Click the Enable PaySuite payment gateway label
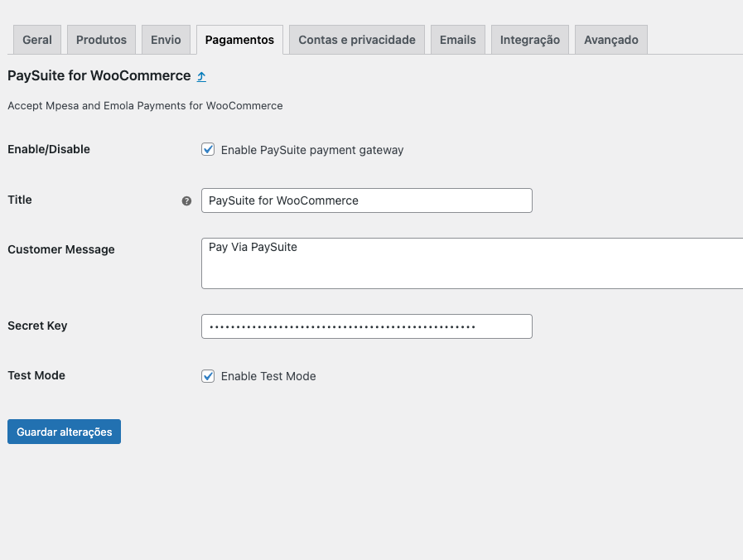Viewport: 743px width, 560px height. click(x=312, y=150)
